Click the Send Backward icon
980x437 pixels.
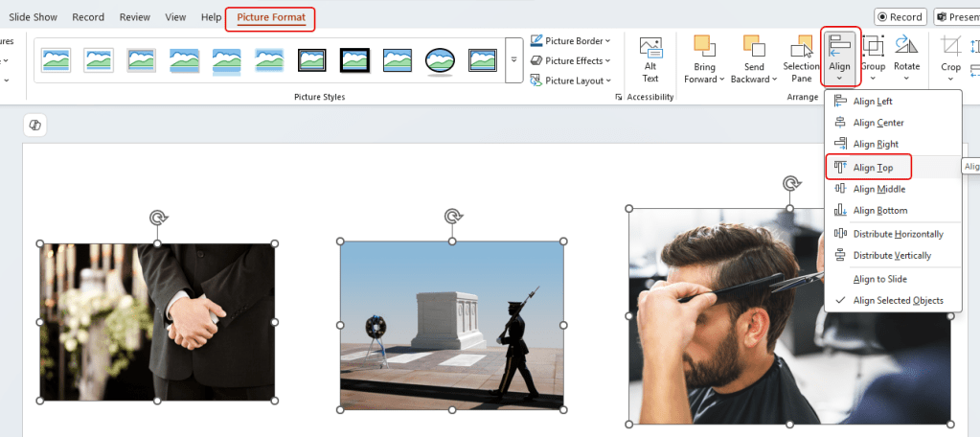pyautogui.click(x=754, y=48)
